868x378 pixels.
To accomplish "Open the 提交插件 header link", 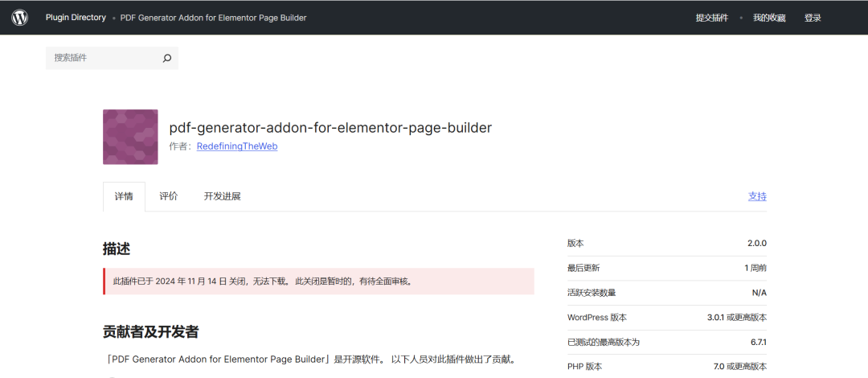I will (x=712, y=18).
